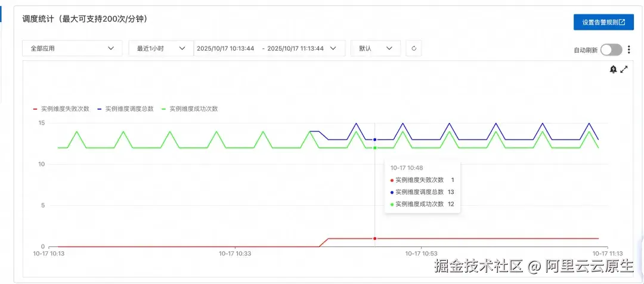Click the 10-17 10:48 tooltip header
The image size is (644, 284).
click(x=407, y=168)
